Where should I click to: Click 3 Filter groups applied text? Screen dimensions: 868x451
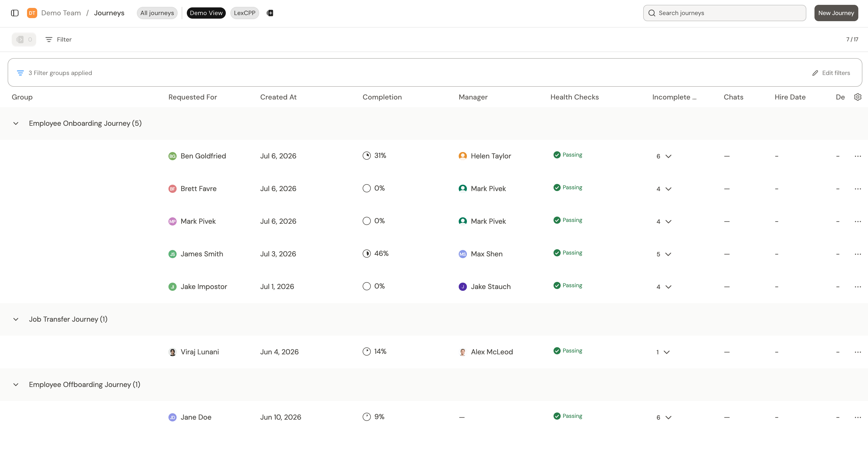pyautogui.click(x=60, y=73)
